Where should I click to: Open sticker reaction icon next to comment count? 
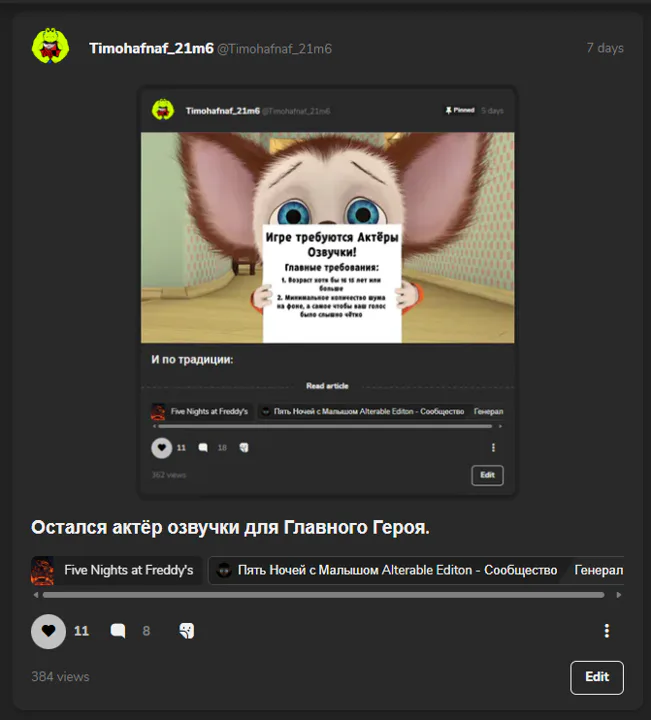click(x=186, y=631)
